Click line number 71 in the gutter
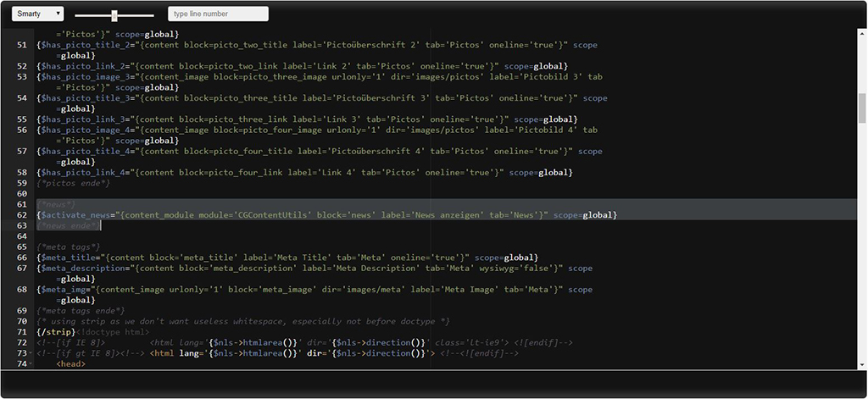Screen dimensions: 868x399 click(22, 332)
